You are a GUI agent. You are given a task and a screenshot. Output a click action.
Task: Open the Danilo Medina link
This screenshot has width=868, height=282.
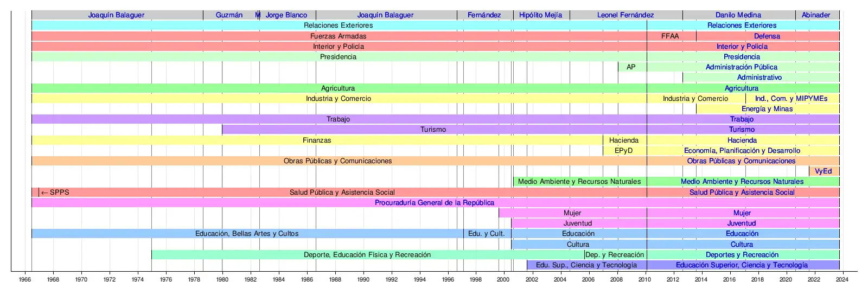pyautogui.click(x=738, y=15)
